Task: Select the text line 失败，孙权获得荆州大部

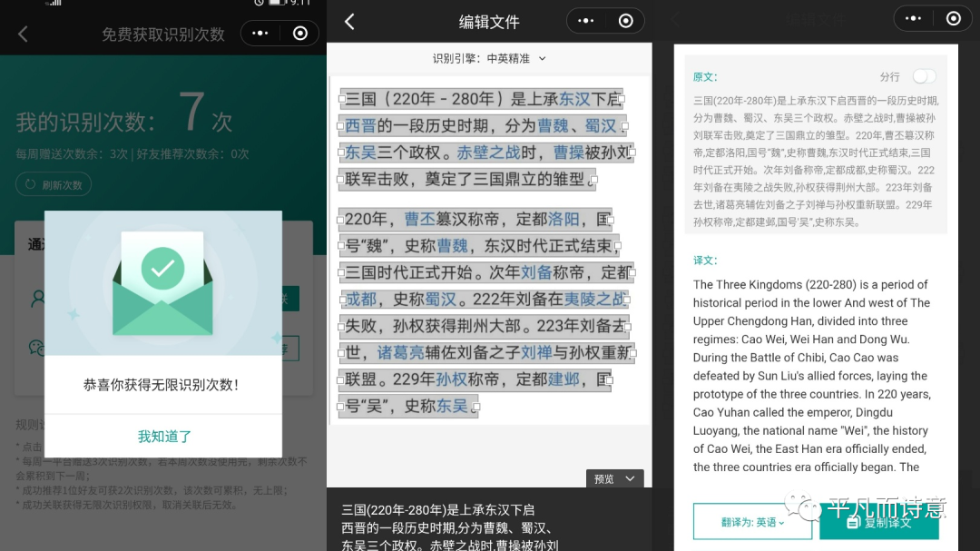Action: click(x=484, y=326)
